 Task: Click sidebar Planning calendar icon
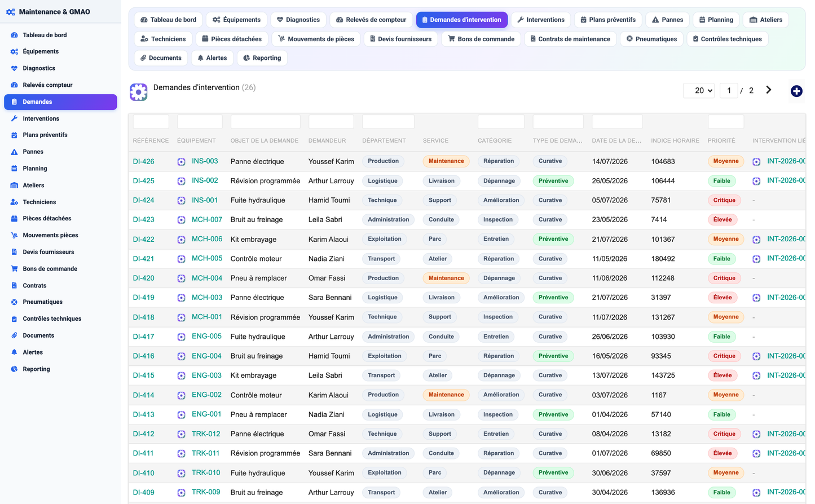[14, 169]
